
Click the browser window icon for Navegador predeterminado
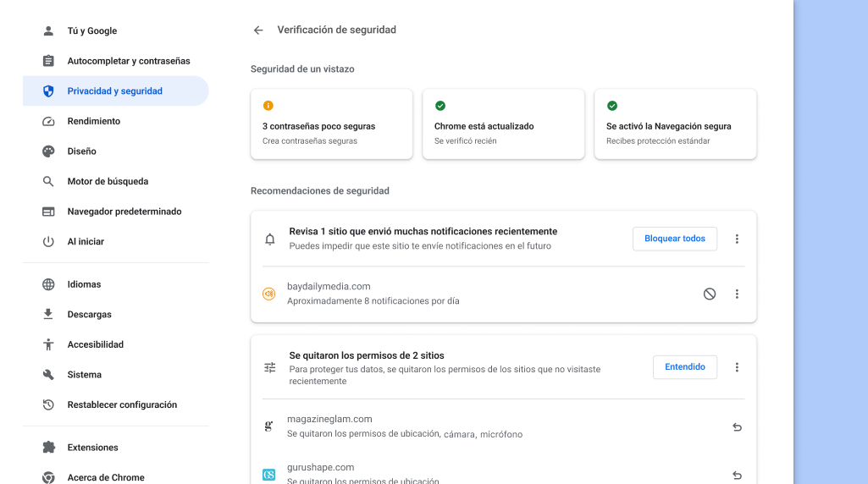click(49, 212)
